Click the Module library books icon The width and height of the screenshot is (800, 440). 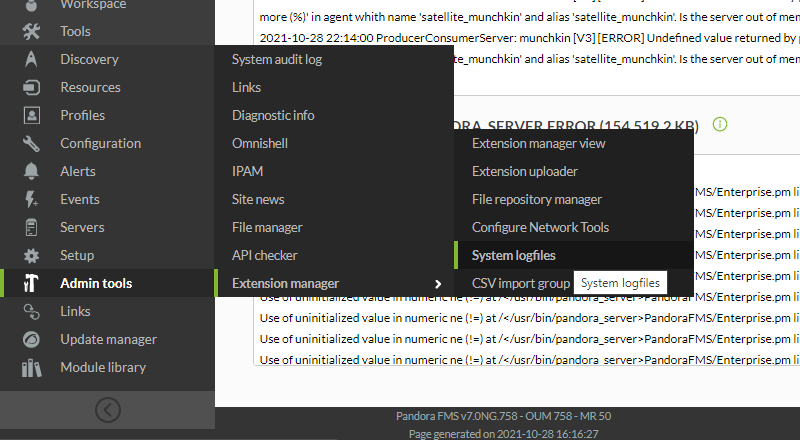point(31,368)
